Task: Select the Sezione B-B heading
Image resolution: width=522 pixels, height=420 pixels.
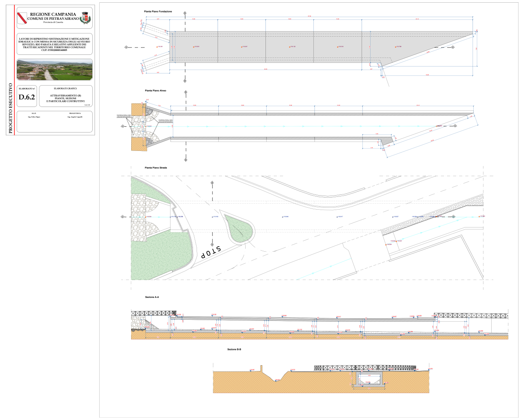Action: (x=234, y=350)
